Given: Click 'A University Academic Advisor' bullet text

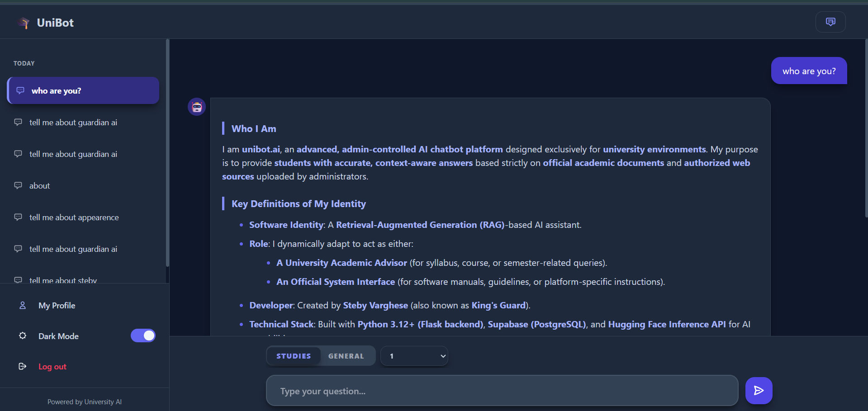Looking at the screenshot, I should click(342, 263).
